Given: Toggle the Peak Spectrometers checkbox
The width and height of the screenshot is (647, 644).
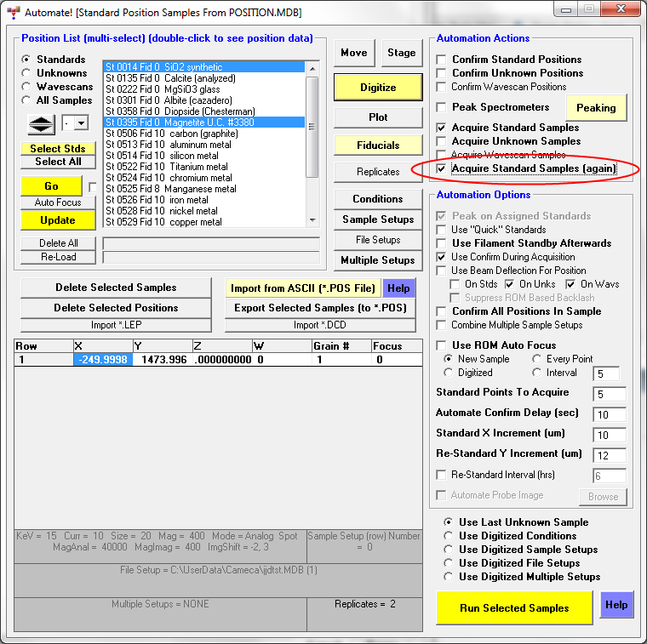Looking at the screenshot, I should click(x=441, y=107).
